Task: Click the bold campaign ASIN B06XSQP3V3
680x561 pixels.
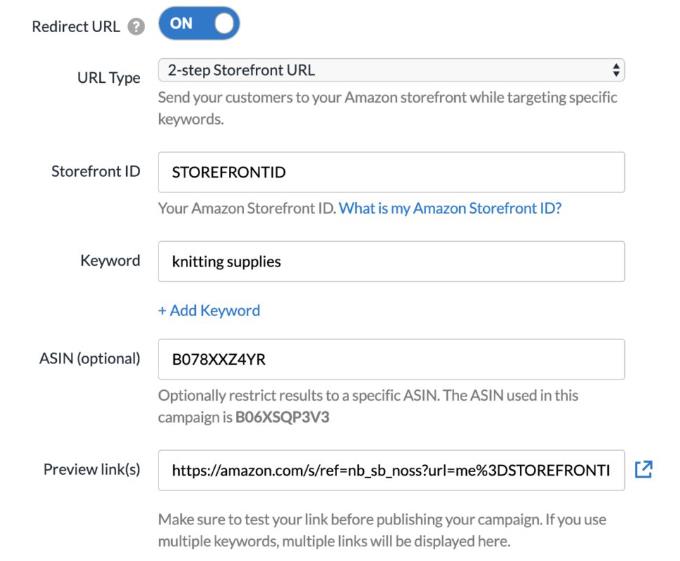Action: point(282,417)
